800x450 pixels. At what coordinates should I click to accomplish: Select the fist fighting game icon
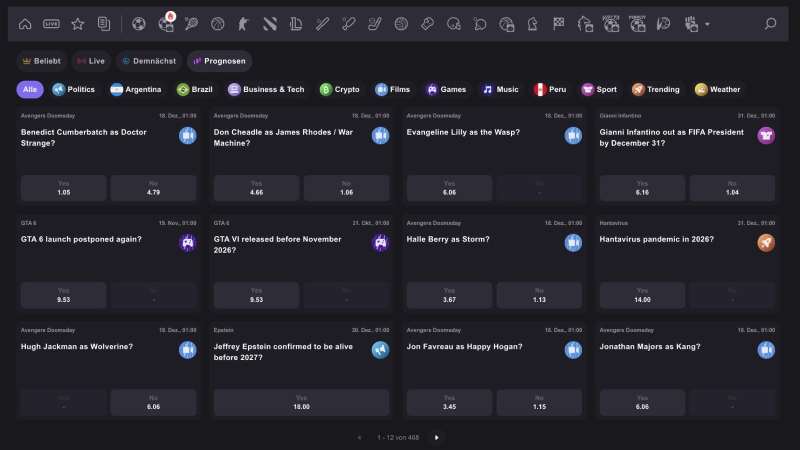coord(691,24)
